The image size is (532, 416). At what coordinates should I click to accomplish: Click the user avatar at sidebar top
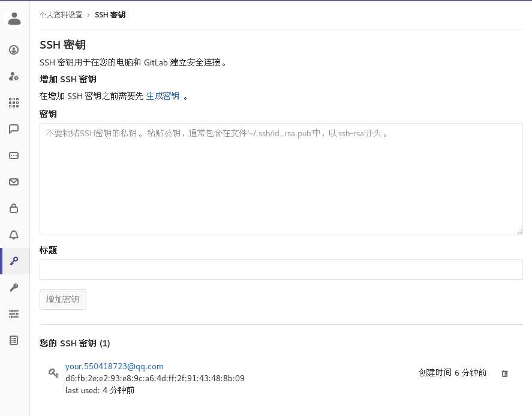14,19
